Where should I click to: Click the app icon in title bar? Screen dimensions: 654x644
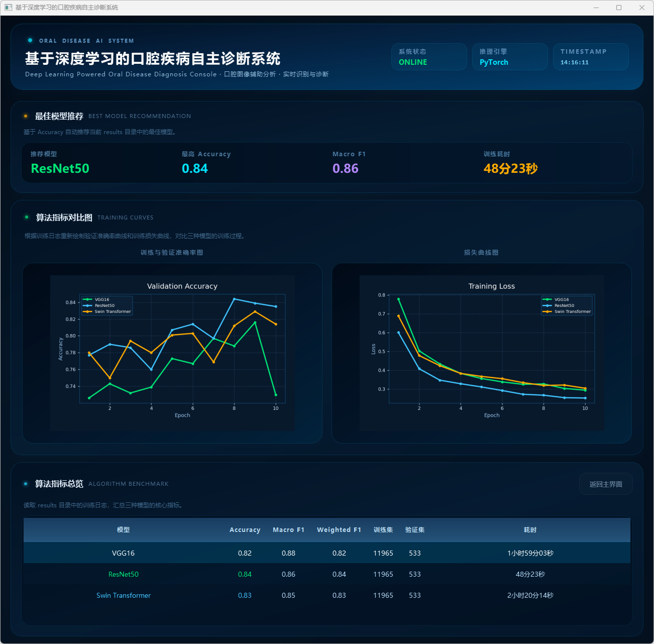[8, 8]
